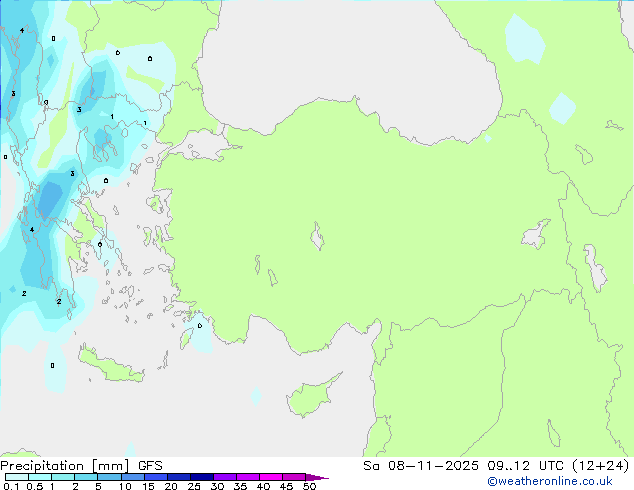Pick the 0.1–0.5 mm legend color swatch

(17, 477)
